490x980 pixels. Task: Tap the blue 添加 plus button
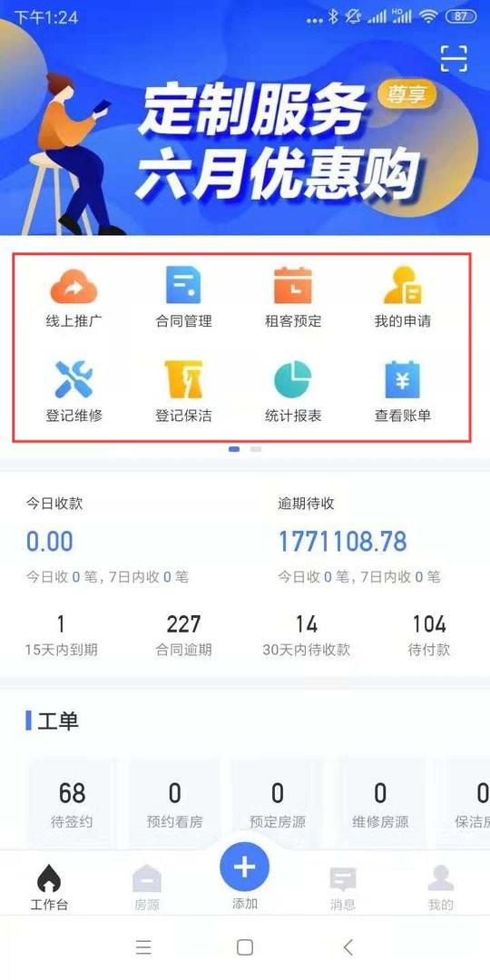click(x=244, y=867)
